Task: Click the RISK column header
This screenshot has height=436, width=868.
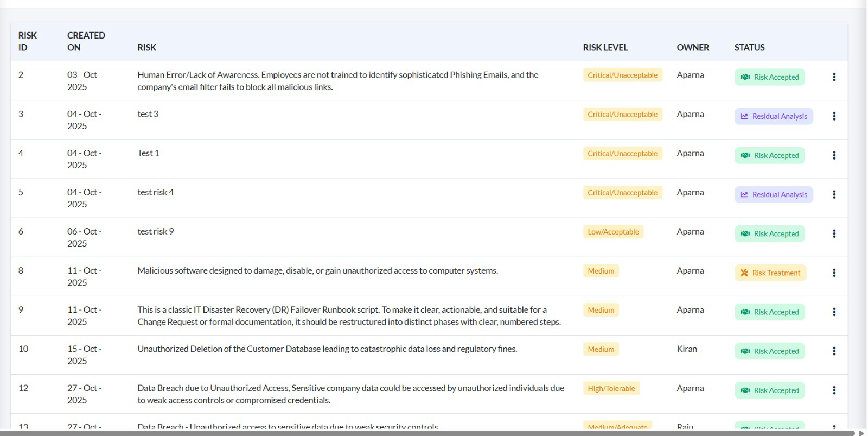Action: click(x=146, y=48)
